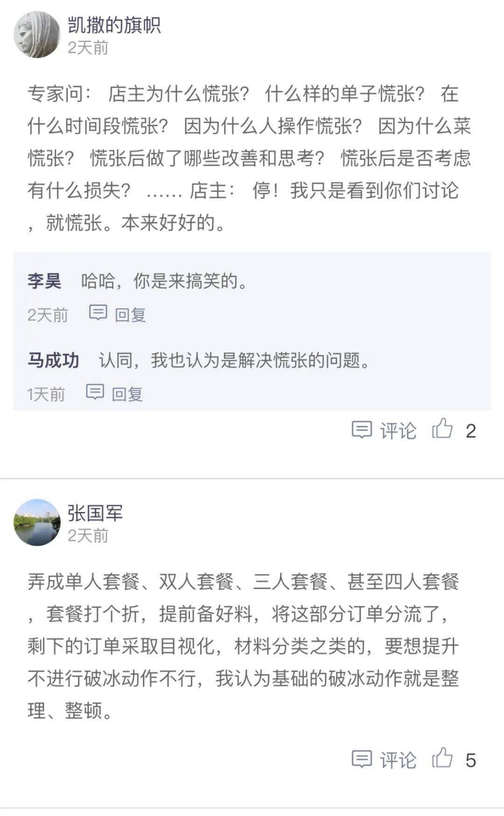Click the reply bubble icon under 李昊's reply
Screen dimensions: 504x816
point(98,312)
